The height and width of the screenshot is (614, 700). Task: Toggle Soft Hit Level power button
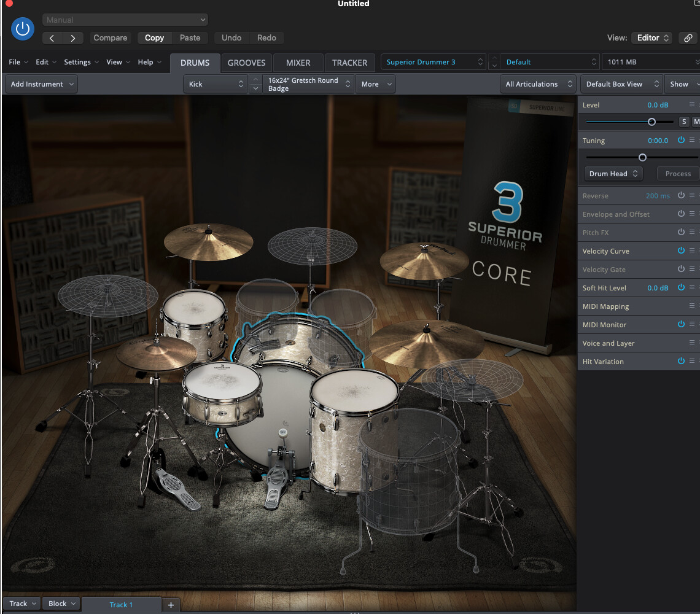pos(681,287)
